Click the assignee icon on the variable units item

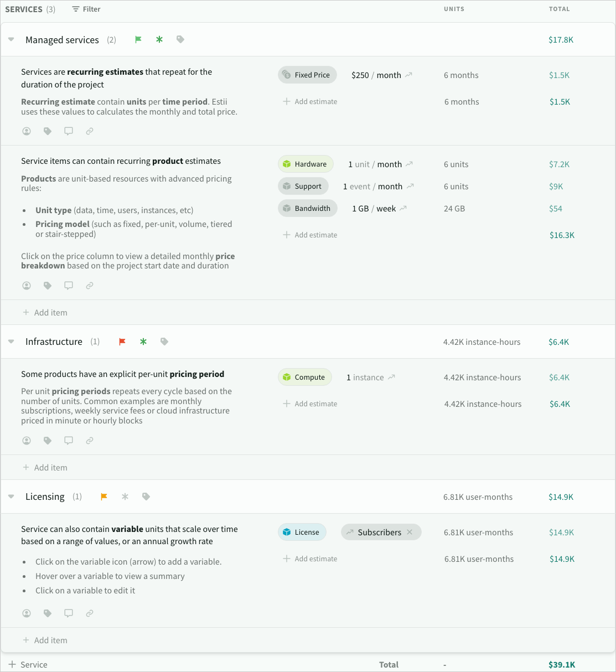pyautogui.click(x=27, y=613)
